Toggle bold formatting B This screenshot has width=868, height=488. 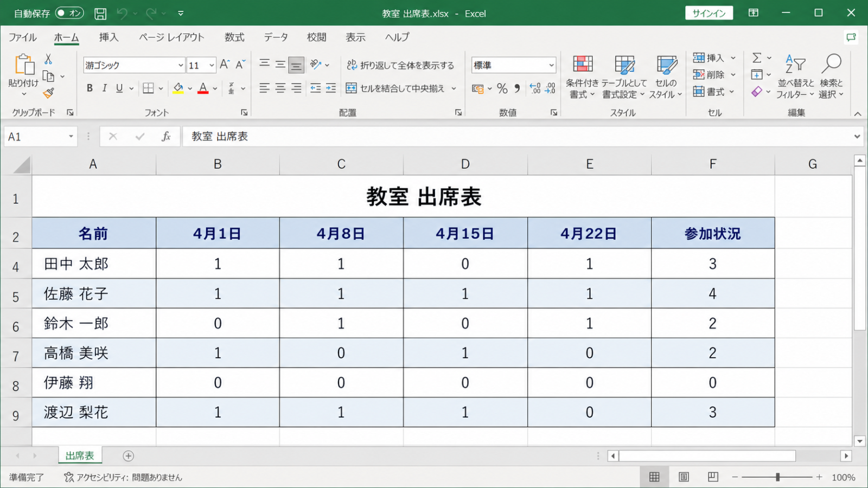tap(90, 88)
